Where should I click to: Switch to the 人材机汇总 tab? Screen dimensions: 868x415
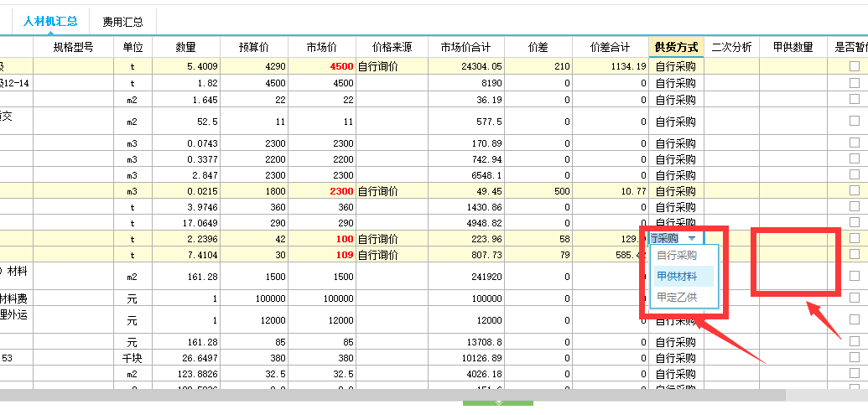tap(49, 22)
